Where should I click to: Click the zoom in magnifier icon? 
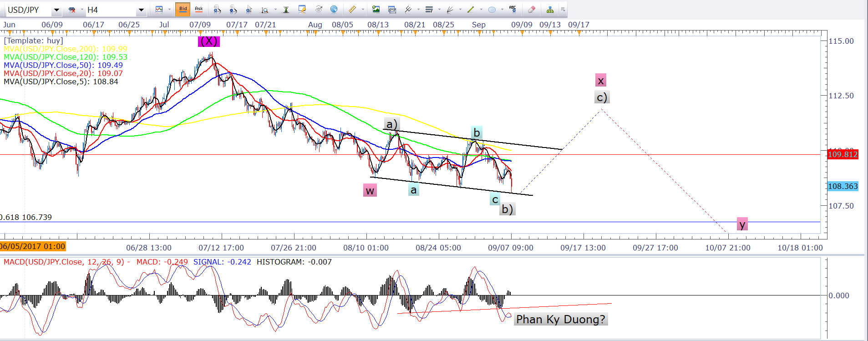tap(217, 10)
